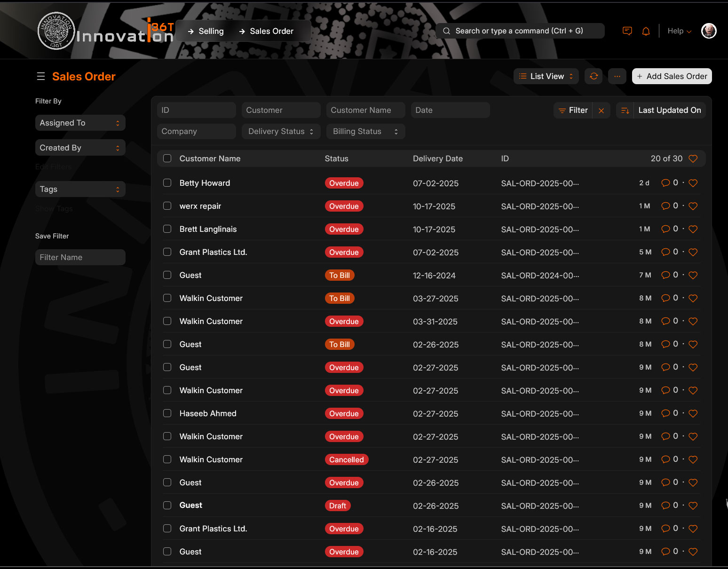
Task: Clear filters with the X icon
Action: tap(601, 111)
